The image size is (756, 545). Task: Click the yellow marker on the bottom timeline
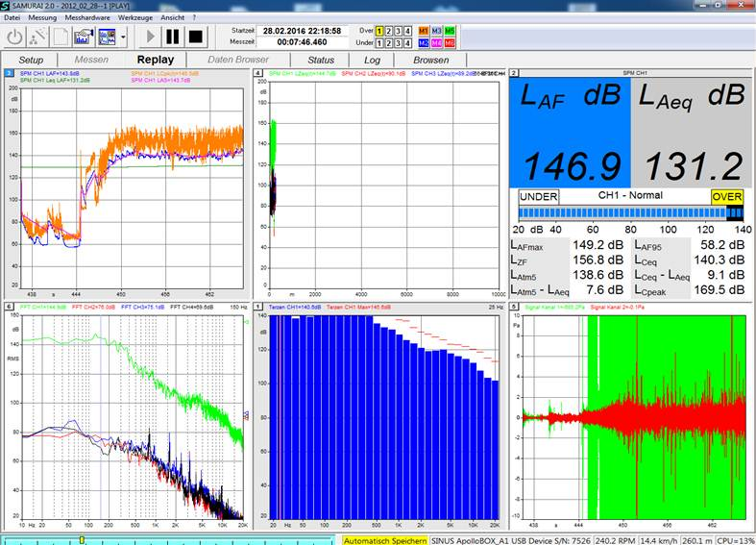click(83, 539)
